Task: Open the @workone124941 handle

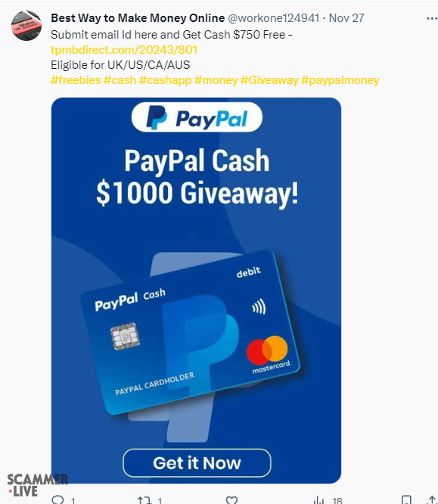Action: (x=274, y=18)
